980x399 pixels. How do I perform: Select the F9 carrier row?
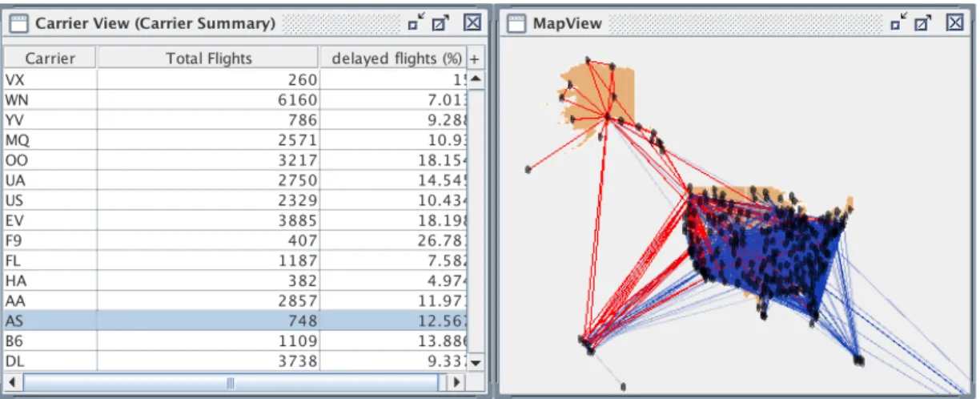[235, 240]
